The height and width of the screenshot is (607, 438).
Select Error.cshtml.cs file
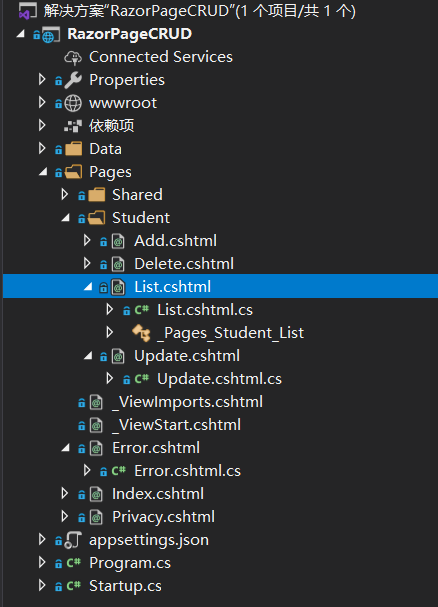[x=187, y=471]
